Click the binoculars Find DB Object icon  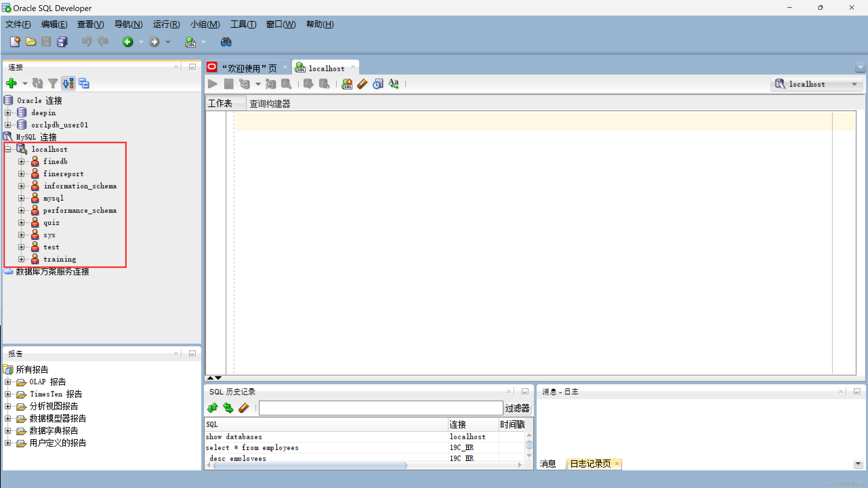point(226,42)
